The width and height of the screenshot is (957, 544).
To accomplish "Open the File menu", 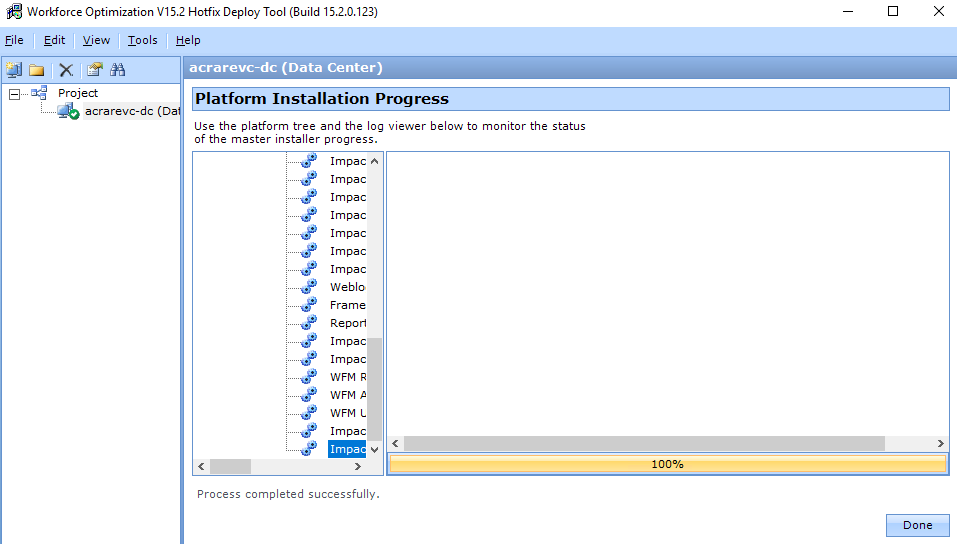I will 14,40.
